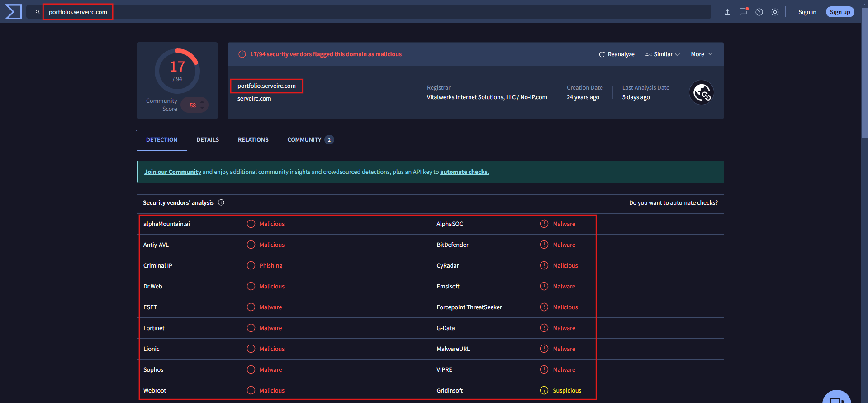Expand the More dropdown menu

click(702, 54)
